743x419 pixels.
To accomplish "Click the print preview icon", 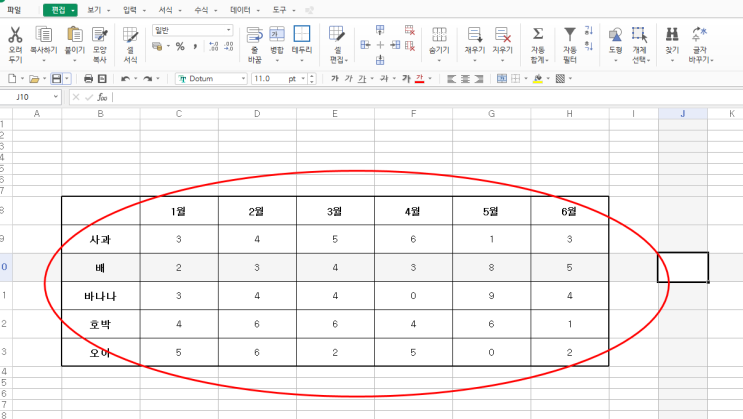I will click(x=102, y=79).
